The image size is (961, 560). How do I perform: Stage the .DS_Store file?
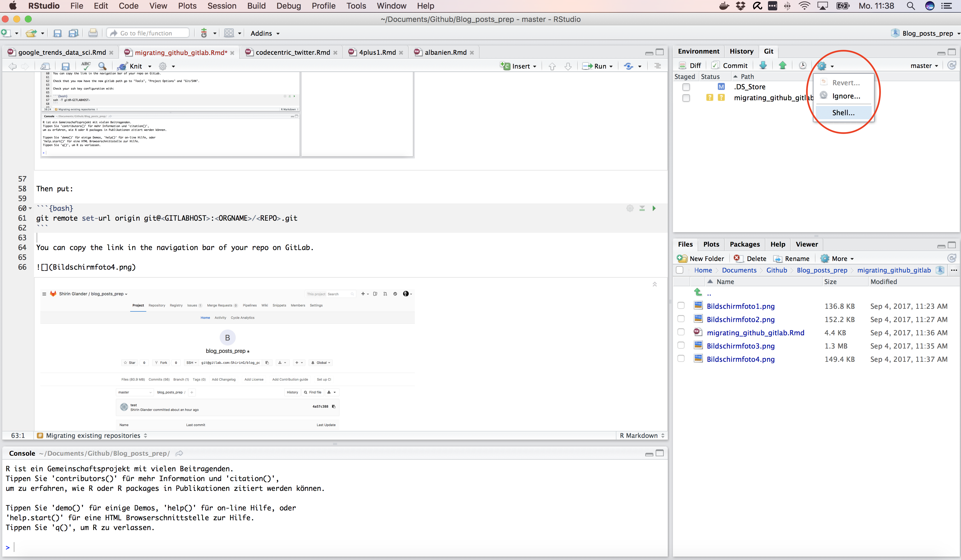click(686, 87)
